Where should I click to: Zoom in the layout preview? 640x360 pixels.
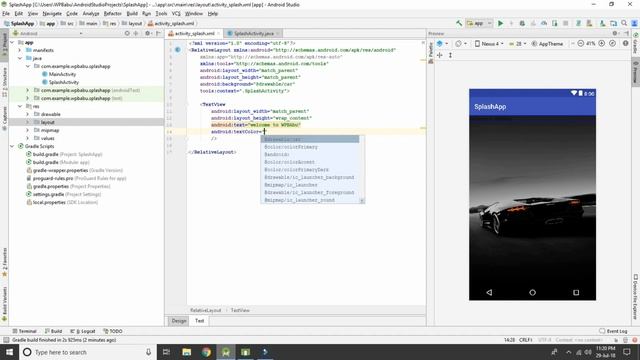click(602, 43)
